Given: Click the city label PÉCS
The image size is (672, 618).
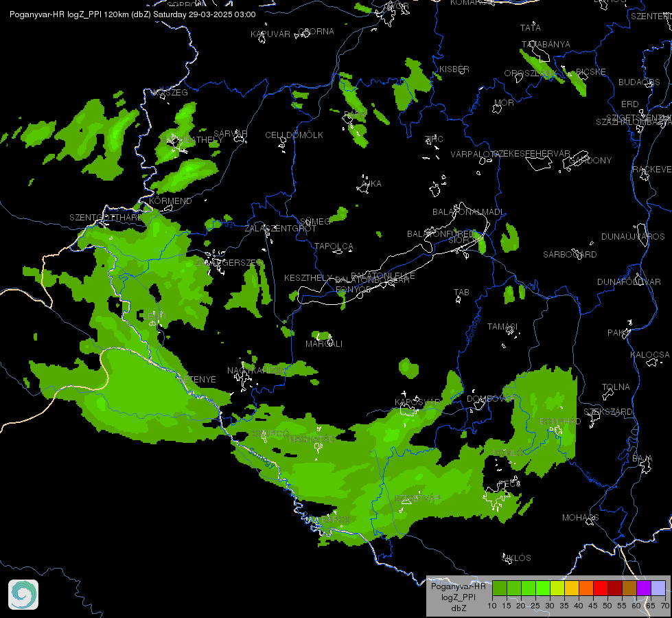Looking at the screenshot, I should tap(509, 484).
